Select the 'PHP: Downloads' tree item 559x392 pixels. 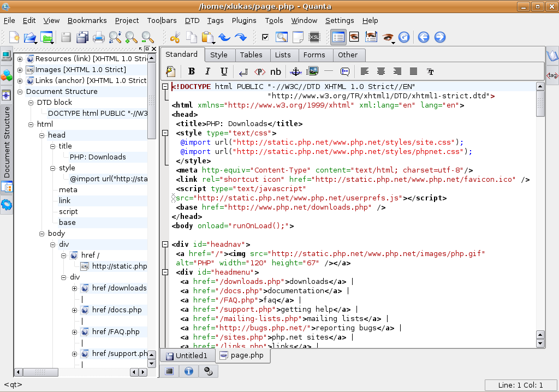(x=98, y=157)
